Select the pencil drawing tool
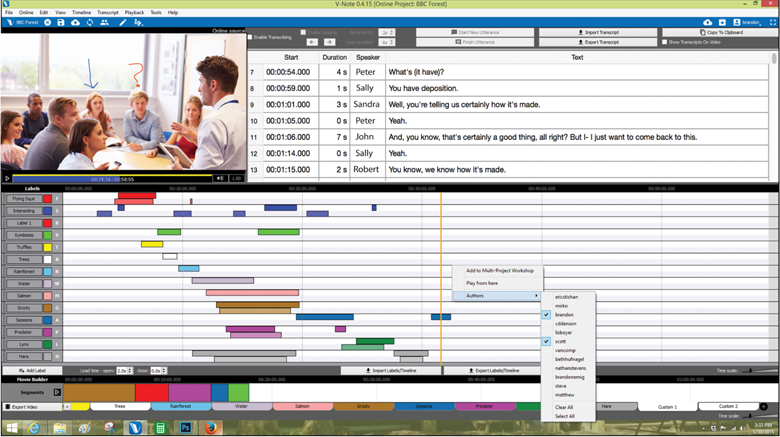Image resolution: width=780 pixels, height=437 pixels. tap(123, 22)
